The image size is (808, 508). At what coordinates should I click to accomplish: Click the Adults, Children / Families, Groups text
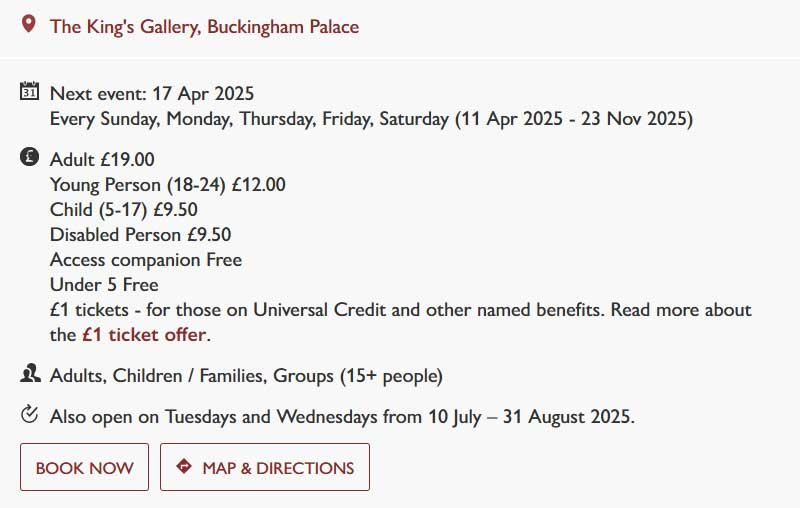(x=245, y=377)
